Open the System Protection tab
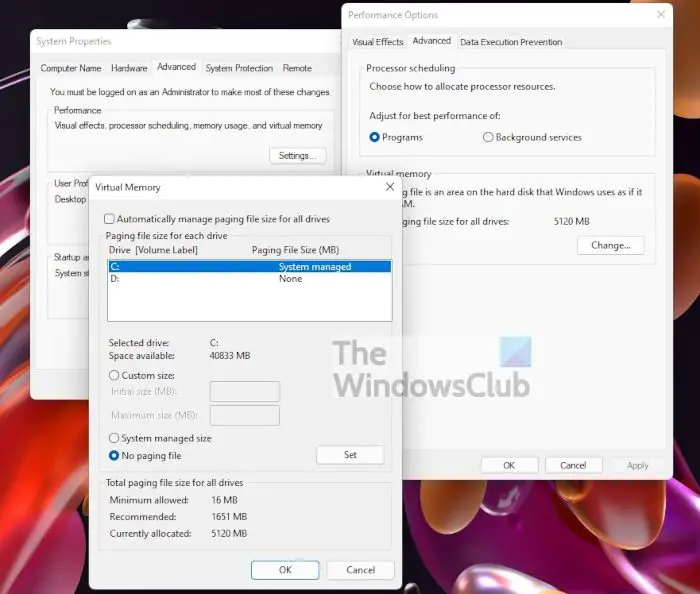The height and width of the screenshot is (594, 700). pos(239,68)
